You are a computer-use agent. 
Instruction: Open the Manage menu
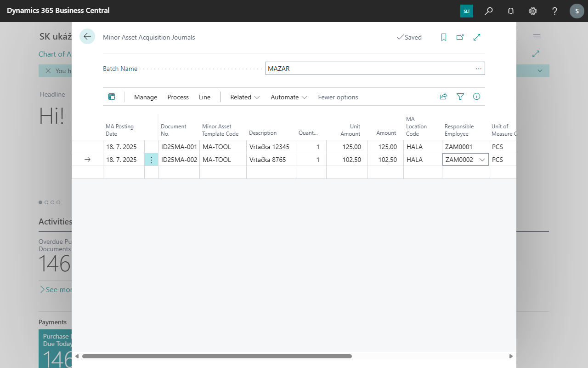pyautogui.click(x=146, y=97)
